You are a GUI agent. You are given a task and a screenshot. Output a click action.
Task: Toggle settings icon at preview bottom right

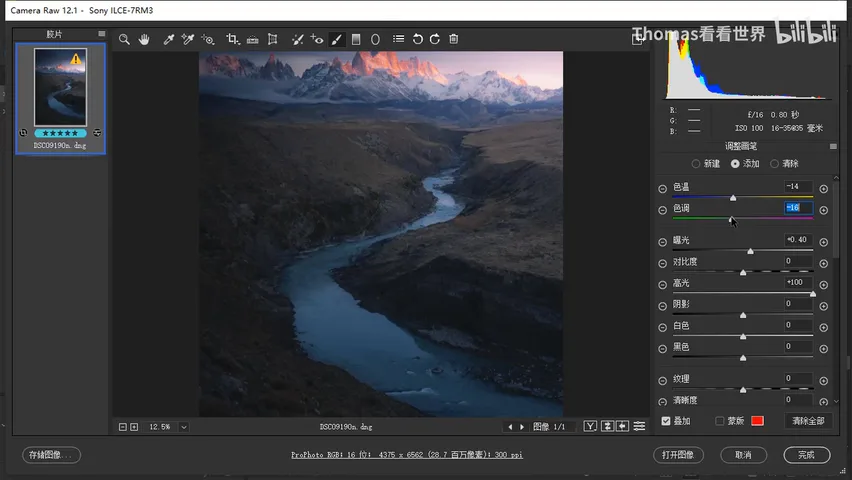(640, 426)
